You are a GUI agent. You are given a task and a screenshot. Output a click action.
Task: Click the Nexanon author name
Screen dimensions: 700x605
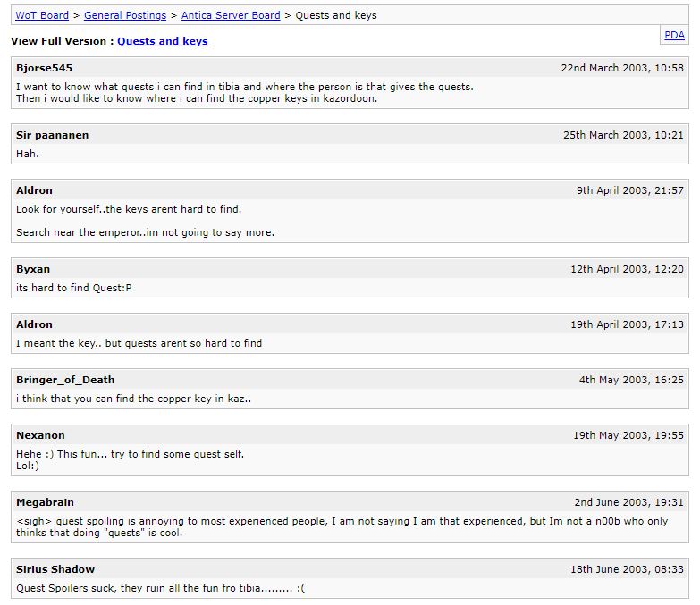click(x=40, y=435)
